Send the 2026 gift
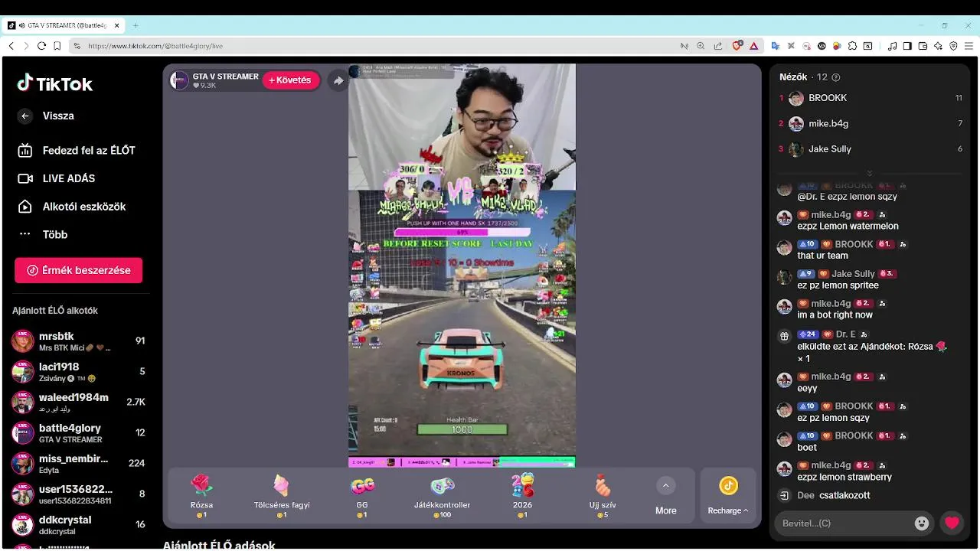The image size is (980, 551). (x=522, y=495)
